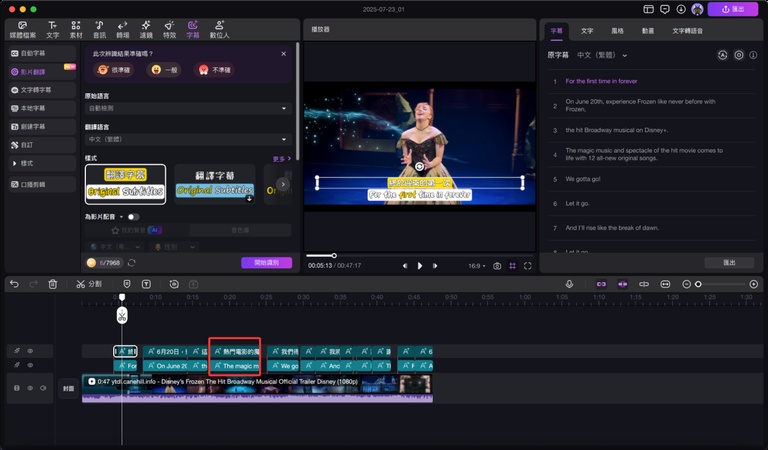Click the text box T icon in timeline toolbar

tap(146, 284)
